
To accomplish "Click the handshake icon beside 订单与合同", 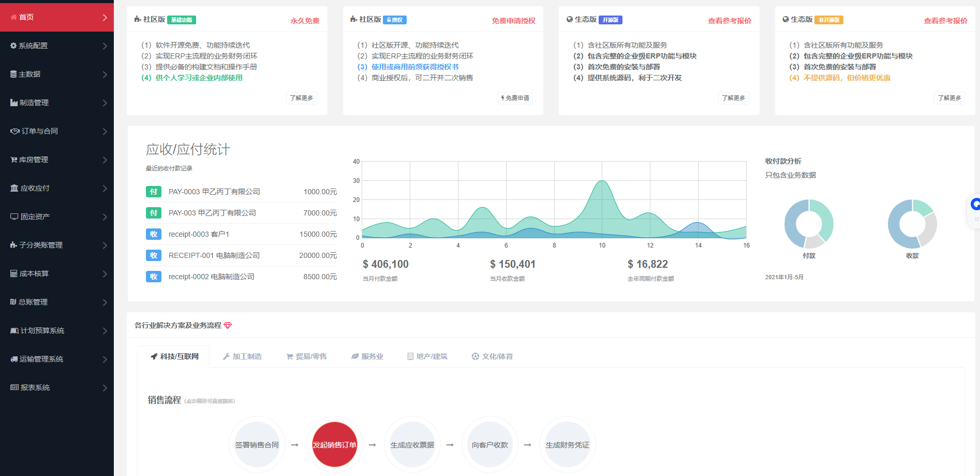I will click(15, 131).
